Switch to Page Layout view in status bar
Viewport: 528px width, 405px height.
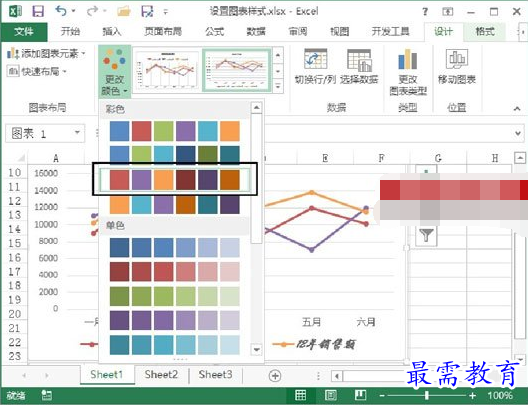click(x=331, y=395)
